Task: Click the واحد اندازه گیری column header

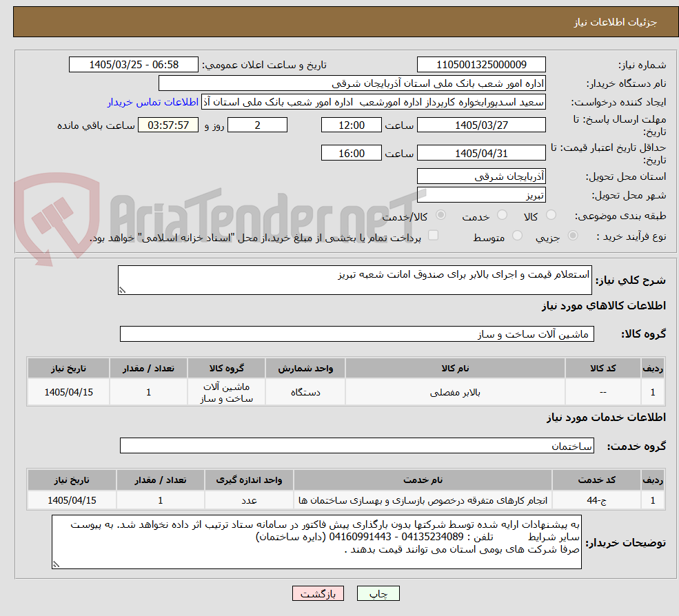Action: point(249,480)
